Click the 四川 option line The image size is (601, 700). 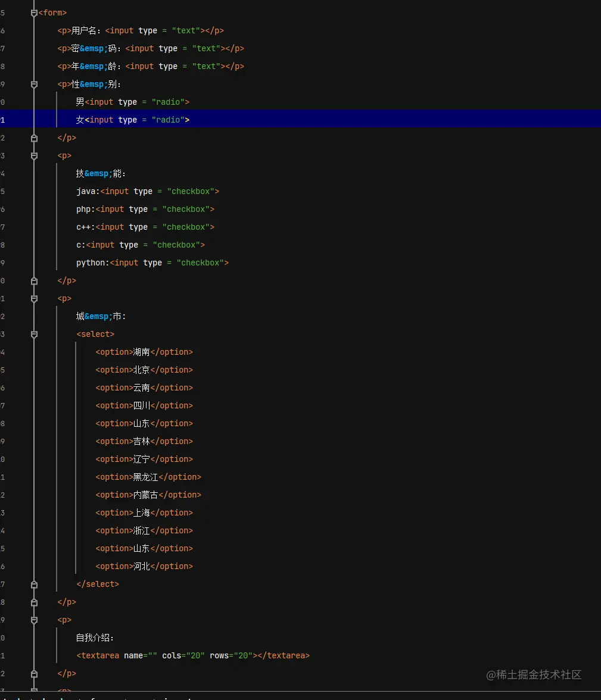tap(144, 406)
